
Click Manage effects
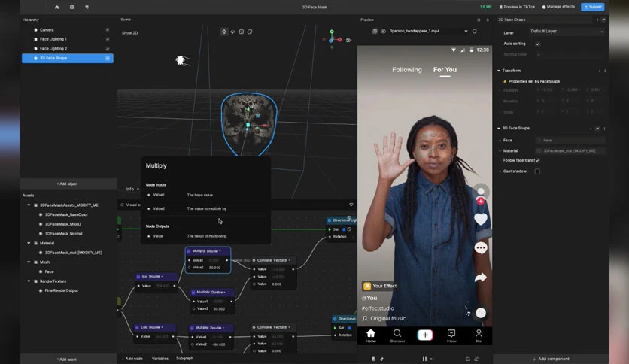(x=558, y=7)
